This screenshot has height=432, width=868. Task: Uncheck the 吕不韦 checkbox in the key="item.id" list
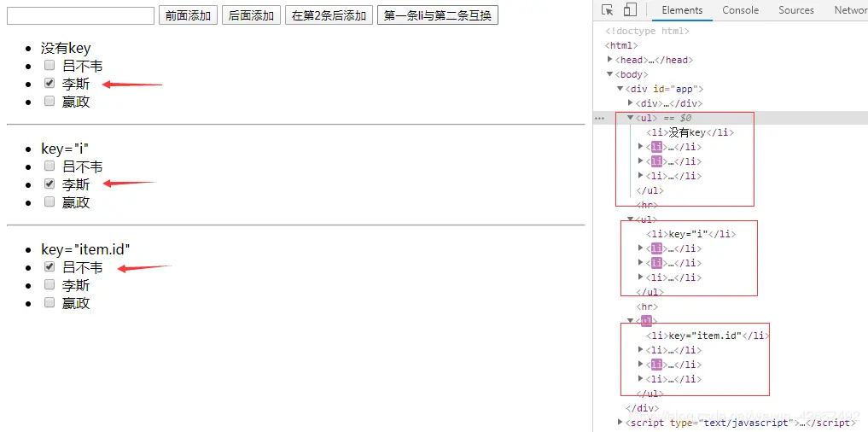50,266
